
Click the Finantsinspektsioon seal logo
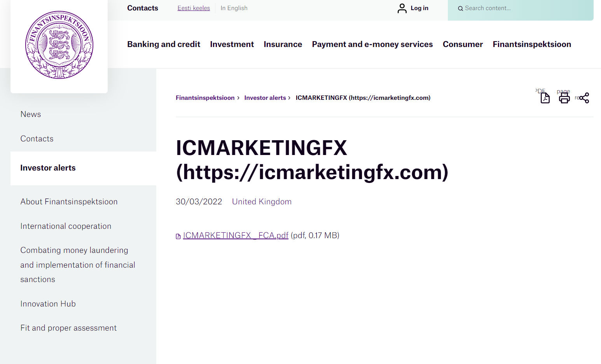(x=59, y=45)
